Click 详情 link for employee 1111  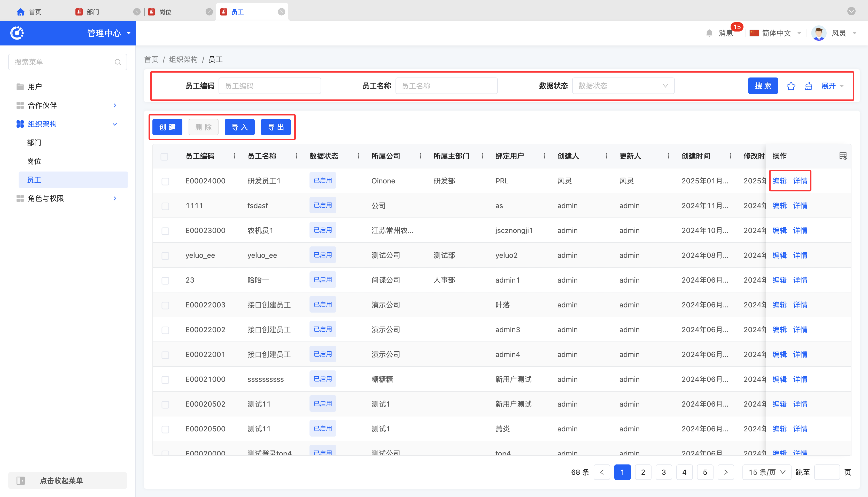point(800,206)
